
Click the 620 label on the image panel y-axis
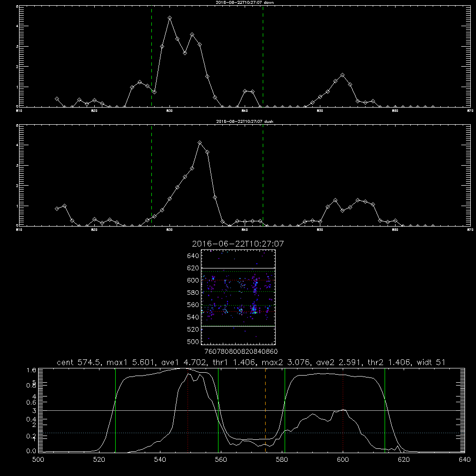coord(193,268)
